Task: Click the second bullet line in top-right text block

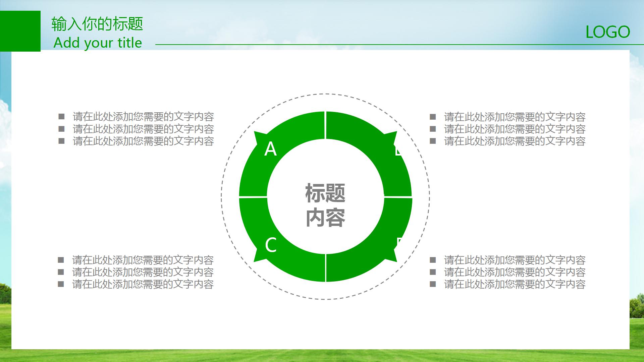Action: [508, 129]
